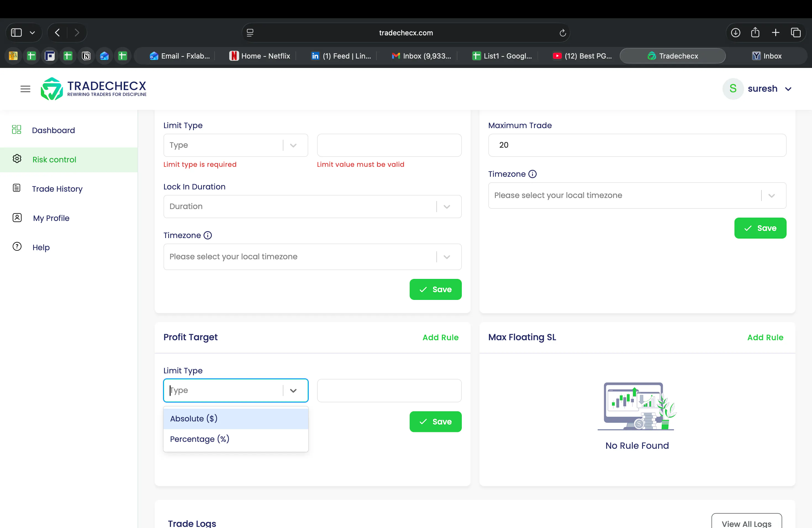Save the Maximum Trade rule
Screen dimensions: 812x528
[x=760, y=228]
